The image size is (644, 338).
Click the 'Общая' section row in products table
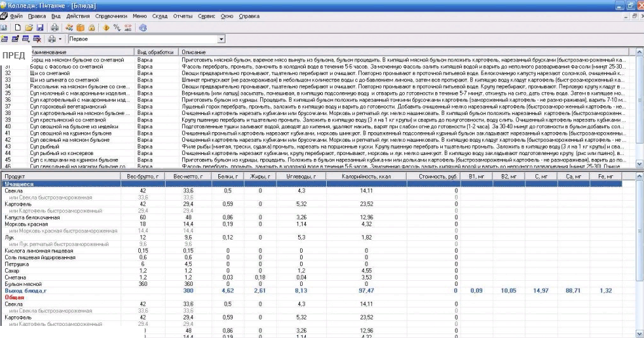pos(14,297)
